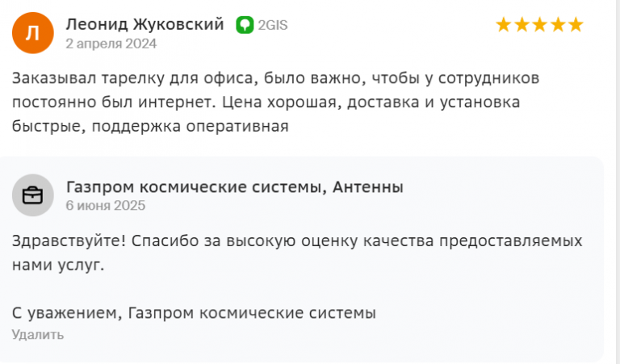The width and height of the screenshot is (620, 364).
Task: Click Удалить to delete the reply
Action: [38, 335]
